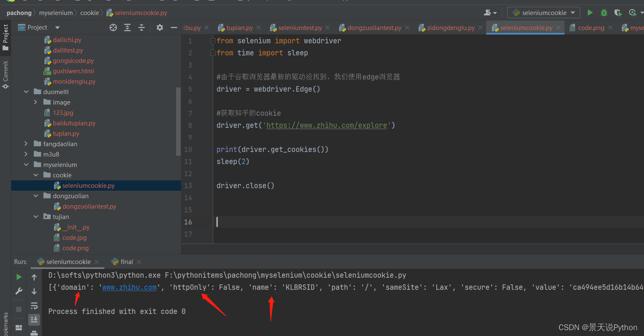
Task: Hide the Project tool window with minus icon
Action: point(174,27)
